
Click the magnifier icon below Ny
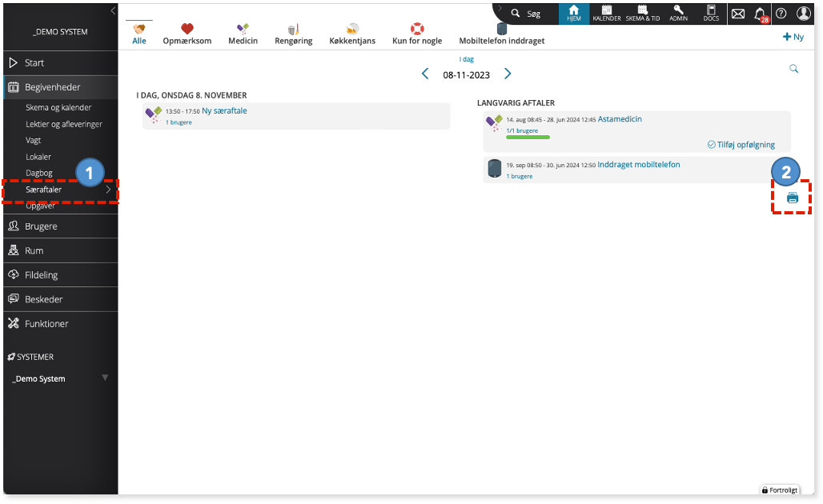coord(793,69)
